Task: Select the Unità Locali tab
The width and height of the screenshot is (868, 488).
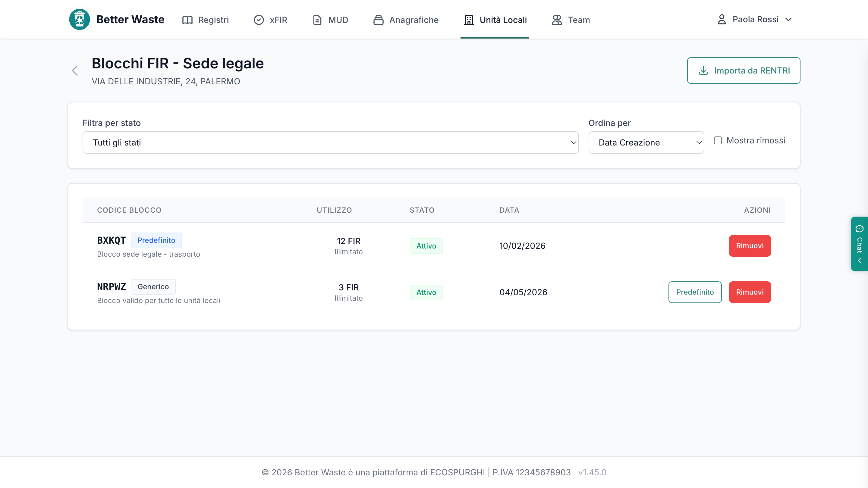Action: (495, 20)
